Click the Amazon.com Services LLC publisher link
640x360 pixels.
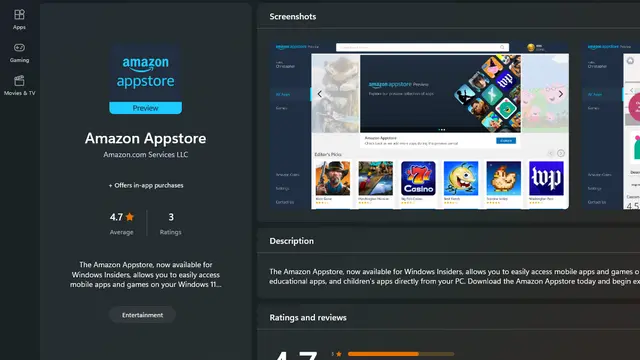pos(145,155)
